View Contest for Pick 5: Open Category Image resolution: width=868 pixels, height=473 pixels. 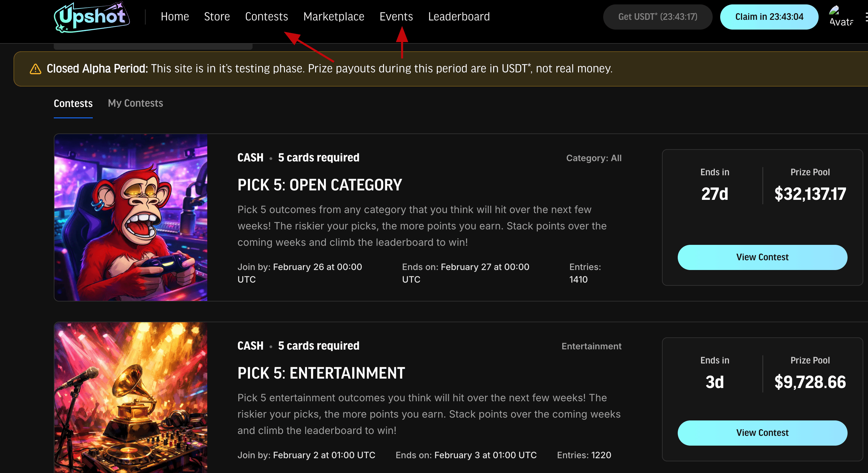pyautogui.click(x=762, y=257)
